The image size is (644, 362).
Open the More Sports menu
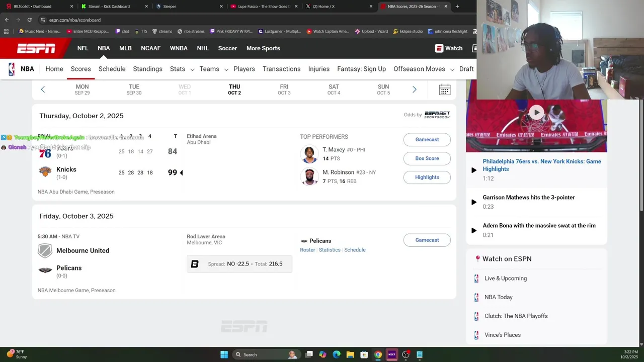tap(263, 48)
